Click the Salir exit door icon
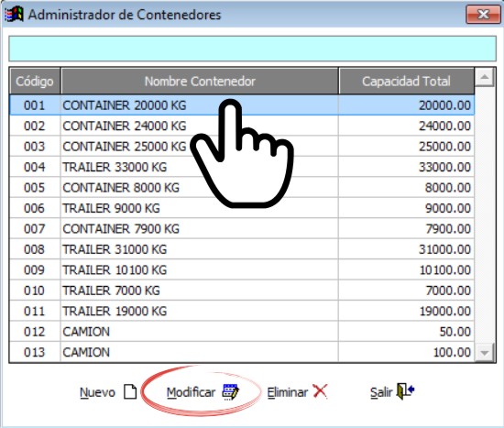Image resolution: width=504 pixels, height=428 pixels. 405,390
